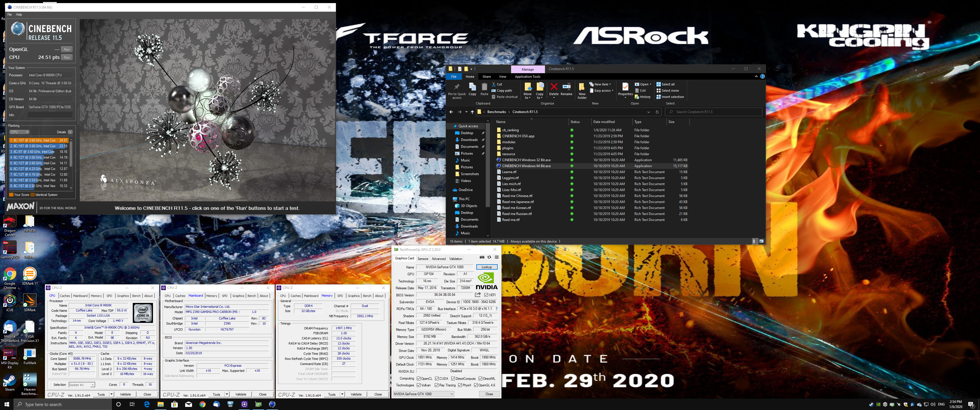Run Cinebench OpenGL test
The height and width of the screenshot is (410, 980).
67,50
